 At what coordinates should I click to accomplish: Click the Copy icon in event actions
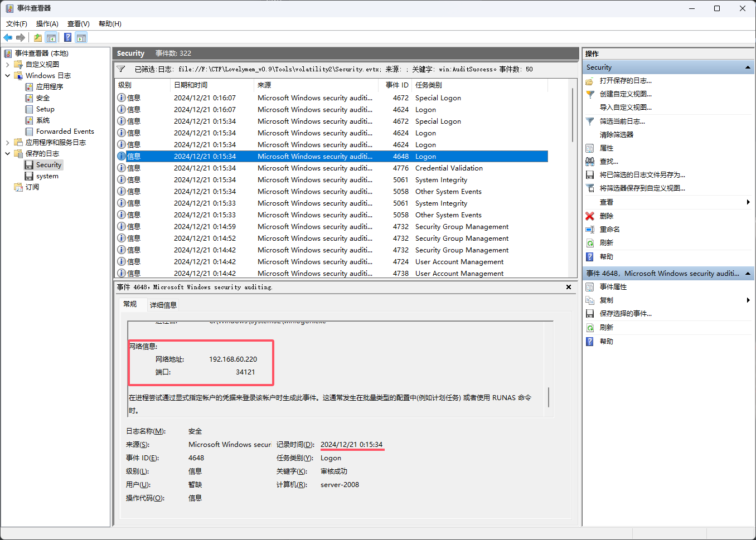coord(590,300)
